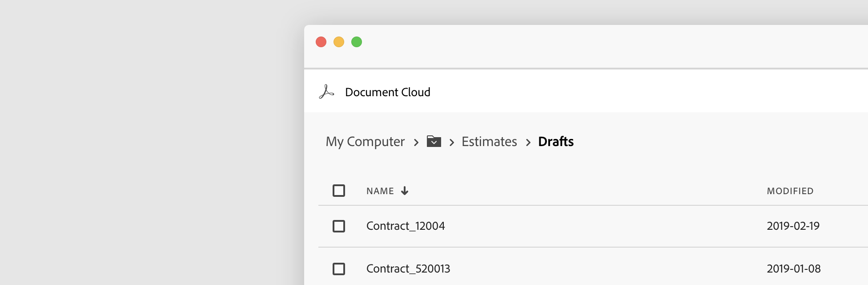Click the Adobe Acrobat logo icon
Screen dimensions: 868x285
coord(326,92)
